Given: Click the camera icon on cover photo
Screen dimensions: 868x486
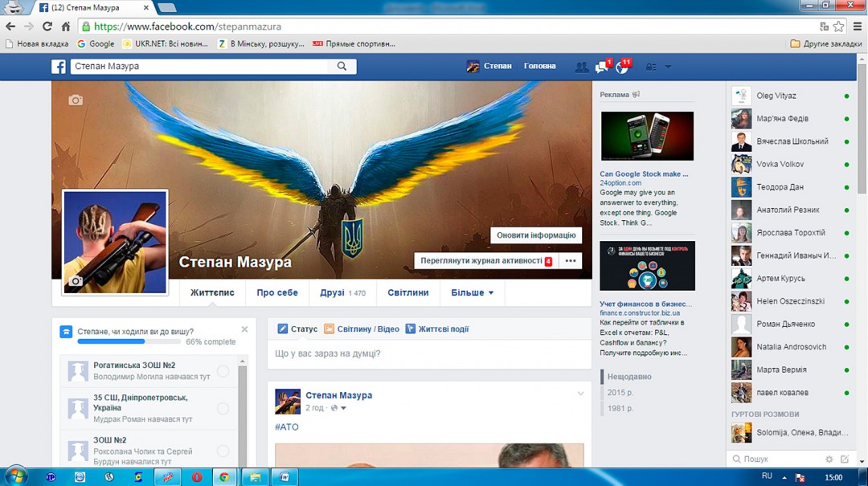Looking at the screenshot, I should (x=76, y=100).
